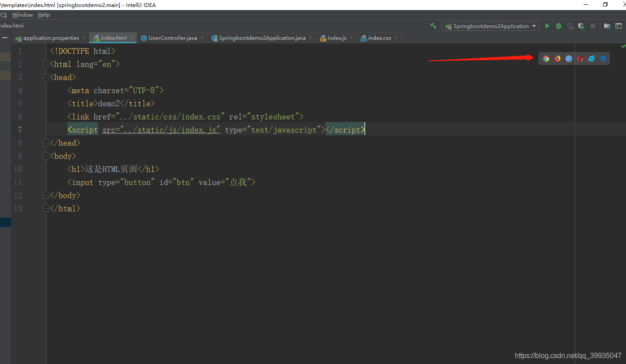Open preview in Opera browser
626x364 pixels.
[580, 59]
